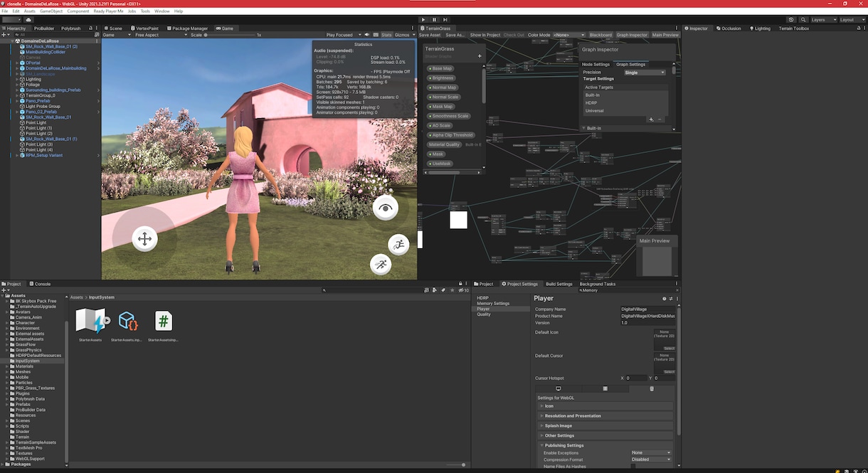Toggle hidden packages visibility count icon
Screen dimensions: 868x473
(x=462, y=290)
